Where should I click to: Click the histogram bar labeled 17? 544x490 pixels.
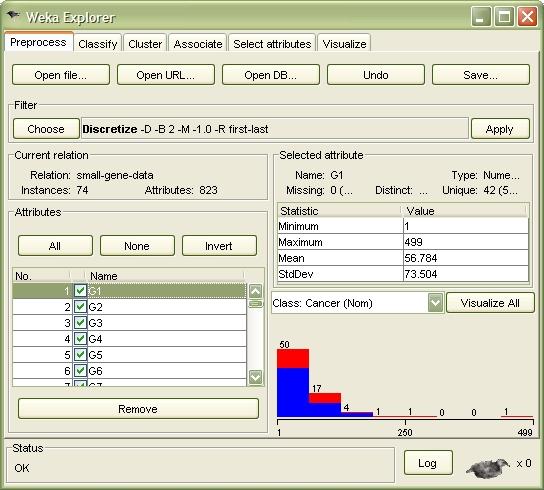point(325,405)
